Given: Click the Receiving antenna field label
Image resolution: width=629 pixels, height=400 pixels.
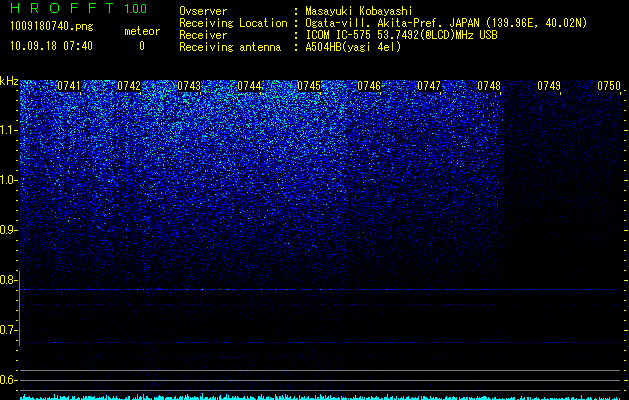Looking at the screenshot, I should 230,47.
